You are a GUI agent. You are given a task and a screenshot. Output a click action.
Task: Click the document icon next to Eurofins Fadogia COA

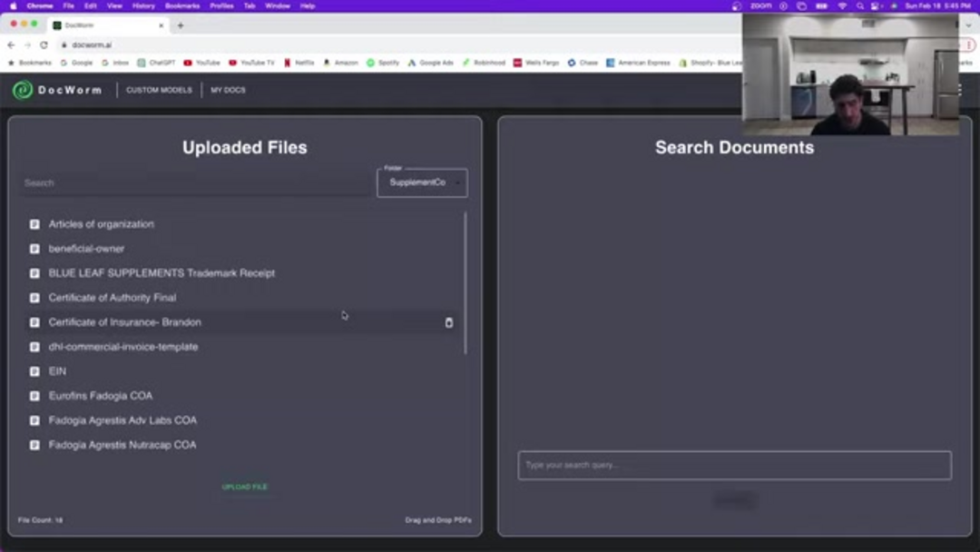(x=34, y=395)
